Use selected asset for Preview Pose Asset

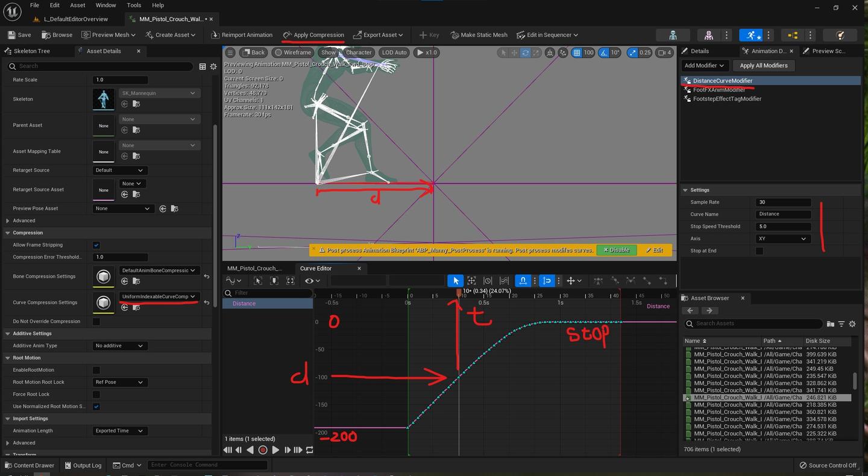pos(163,208)
